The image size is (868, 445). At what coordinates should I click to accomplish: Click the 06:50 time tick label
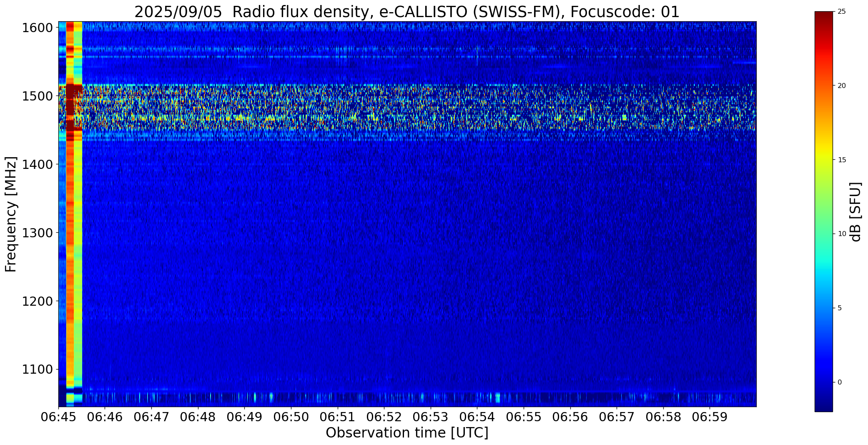pos(291,417)
